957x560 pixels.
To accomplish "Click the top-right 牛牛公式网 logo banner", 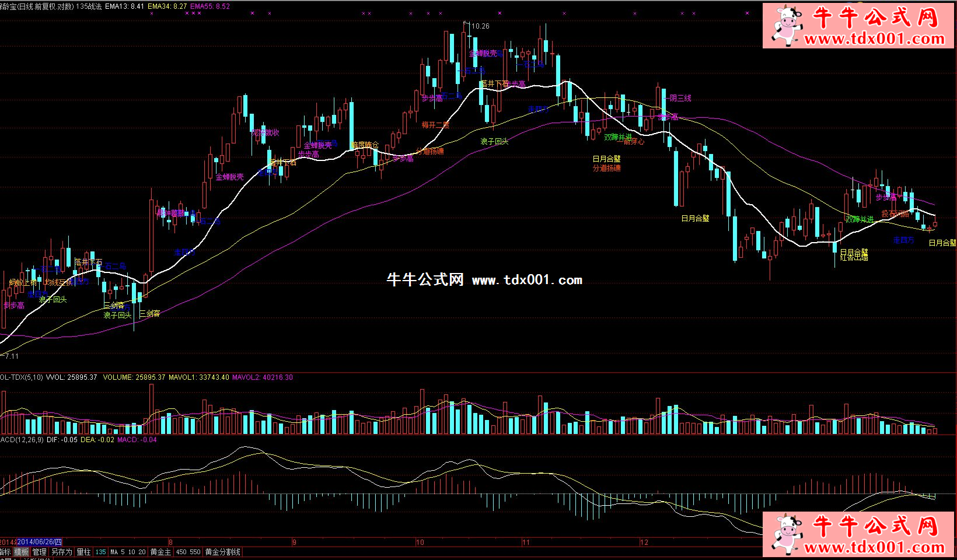I will 858,26.
